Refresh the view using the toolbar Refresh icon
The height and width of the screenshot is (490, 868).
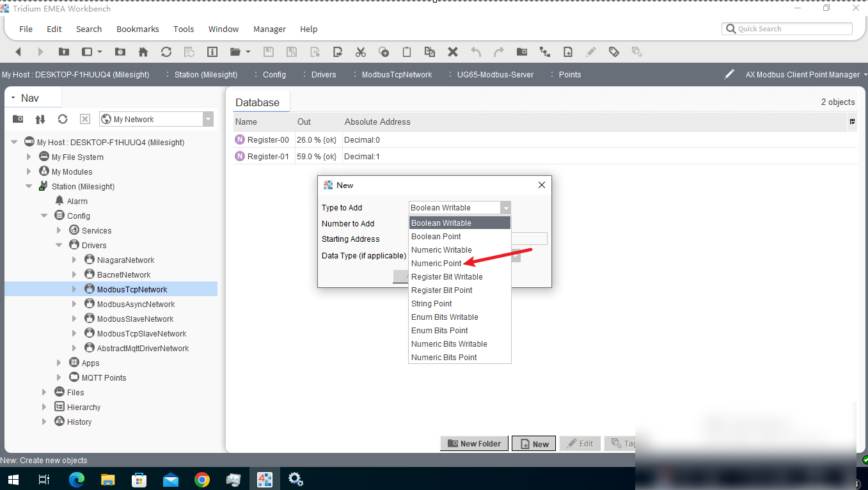click(x=166, y=52)
